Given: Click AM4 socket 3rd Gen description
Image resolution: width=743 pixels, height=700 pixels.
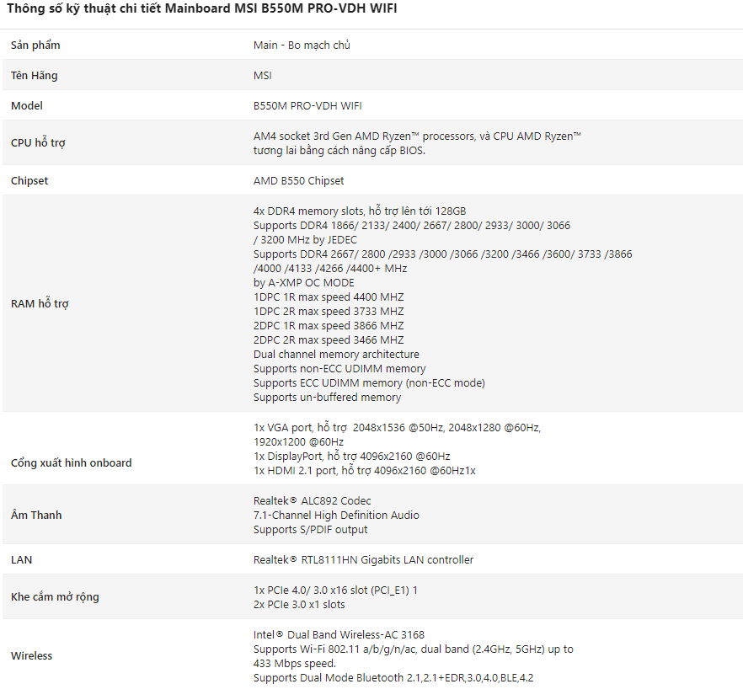Looking at the screenshot, I should [417, 143].
